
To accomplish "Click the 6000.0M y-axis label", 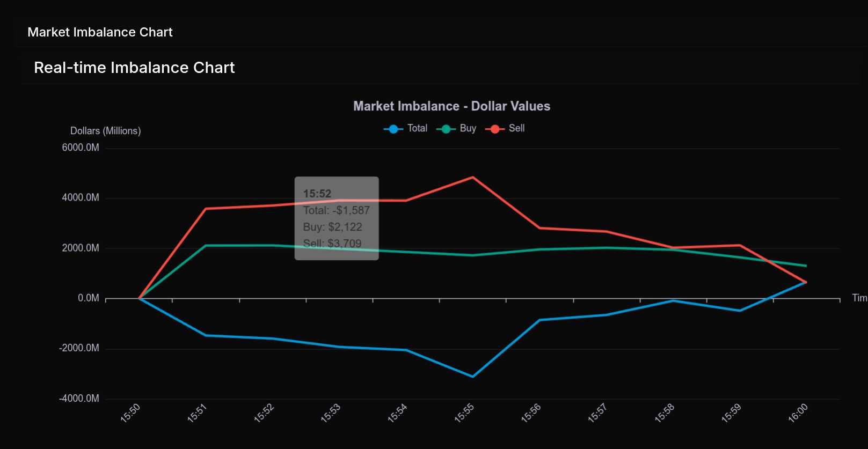I will [81, 148].
